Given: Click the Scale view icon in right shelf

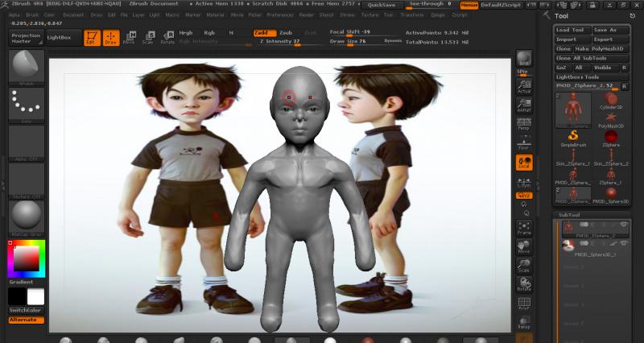Looking at the screenshot, I should click(x=524, y=266).
